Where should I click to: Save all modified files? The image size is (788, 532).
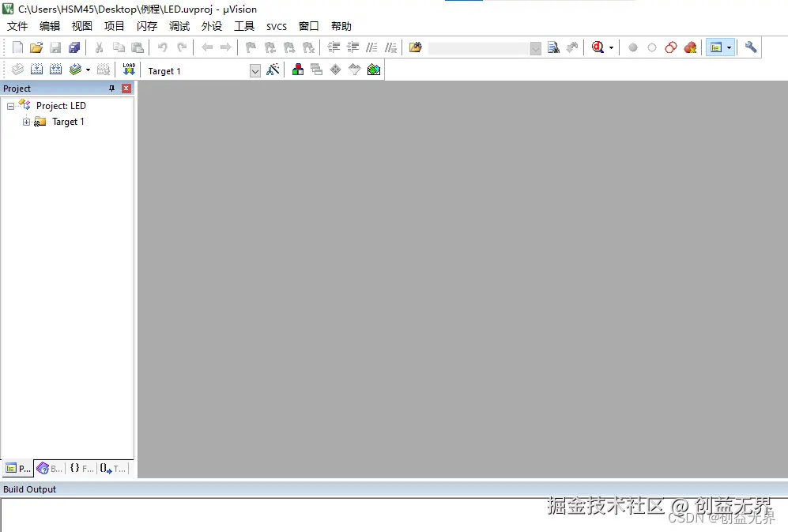coord(74,47)
